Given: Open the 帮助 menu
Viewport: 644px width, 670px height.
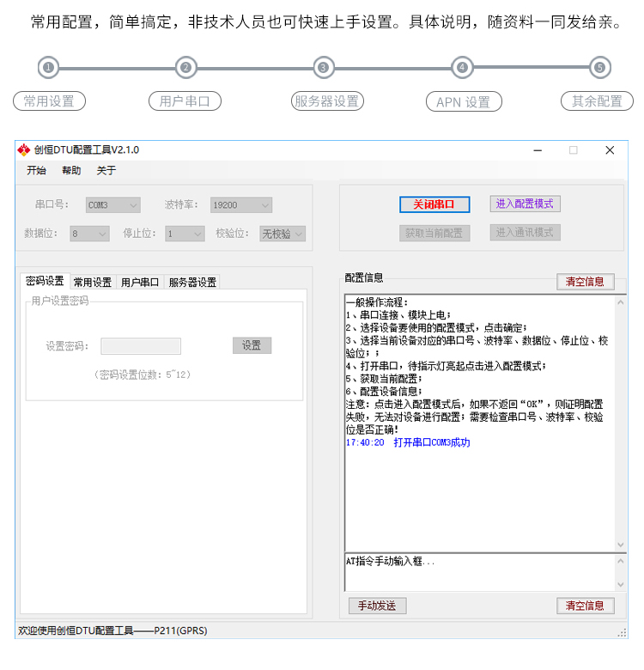Looking at the screenshot, I should tap(71, 170).
